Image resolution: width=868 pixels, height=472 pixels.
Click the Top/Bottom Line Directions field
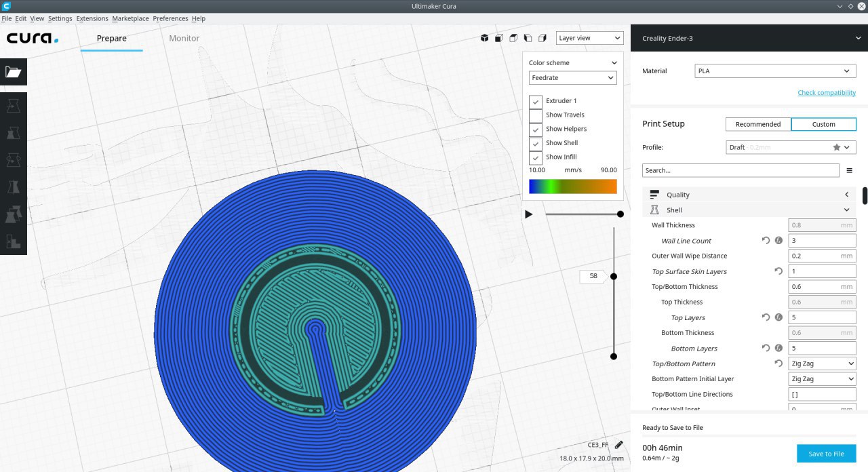823,394
